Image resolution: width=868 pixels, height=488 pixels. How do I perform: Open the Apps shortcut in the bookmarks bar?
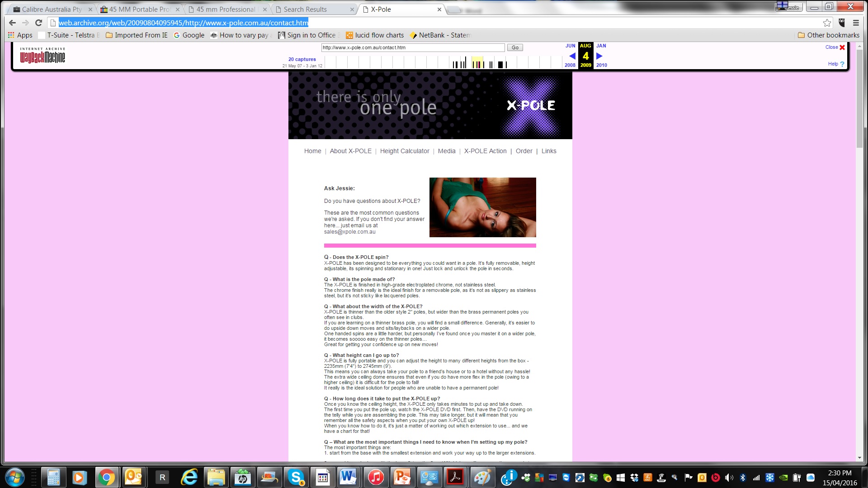(20, 35)
